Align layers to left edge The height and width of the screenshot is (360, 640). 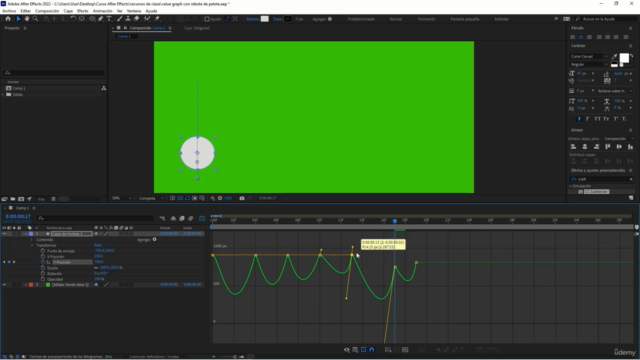pos(573,147)
